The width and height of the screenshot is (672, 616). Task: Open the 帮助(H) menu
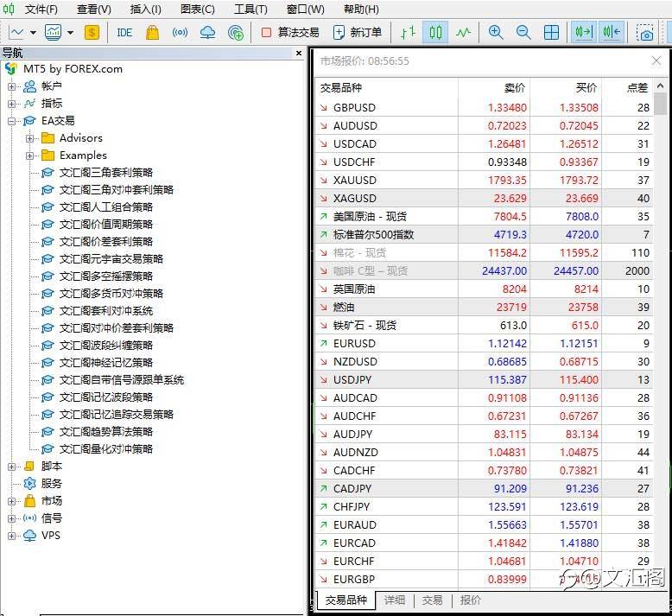click(x=361, y=9)
